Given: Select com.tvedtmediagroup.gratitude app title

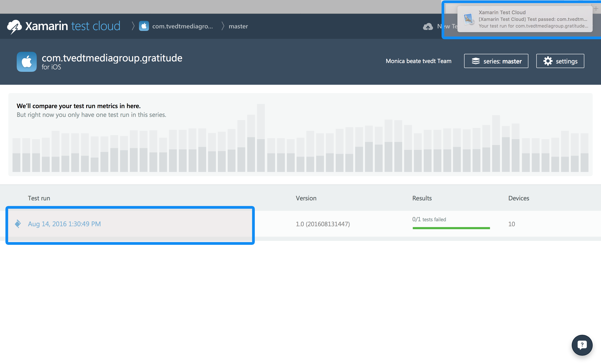Looking at the screenshot, I should 112,58.
